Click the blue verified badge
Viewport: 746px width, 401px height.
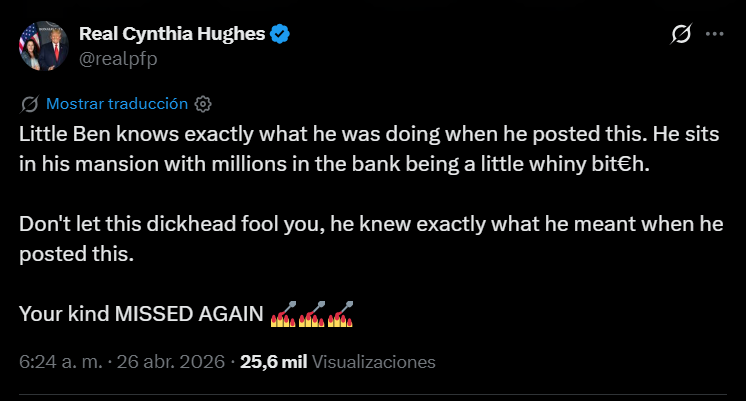[x=282, y=35]
